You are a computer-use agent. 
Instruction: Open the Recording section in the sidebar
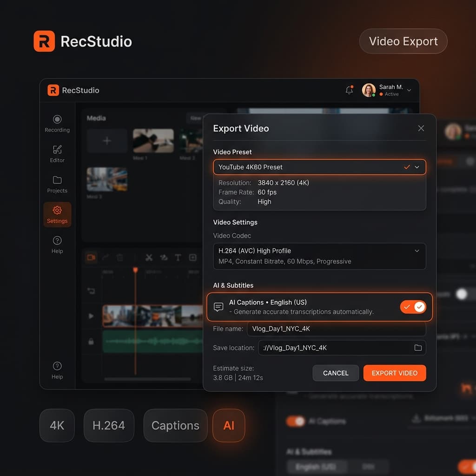pos(57,122)
